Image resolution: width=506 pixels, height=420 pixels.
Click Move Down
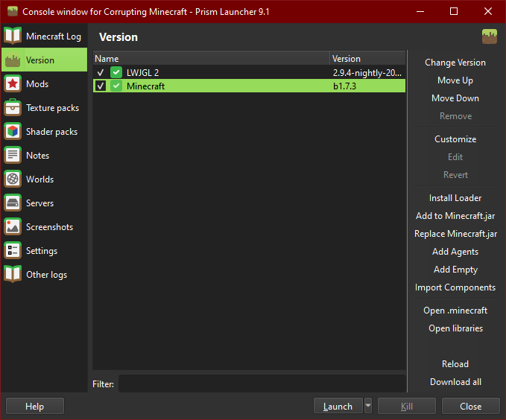(x=455, y=98)
